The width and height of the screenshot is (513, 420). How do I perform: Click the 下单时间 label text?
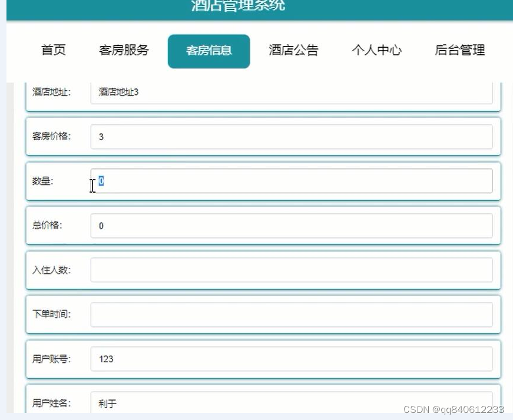(51, 315)
